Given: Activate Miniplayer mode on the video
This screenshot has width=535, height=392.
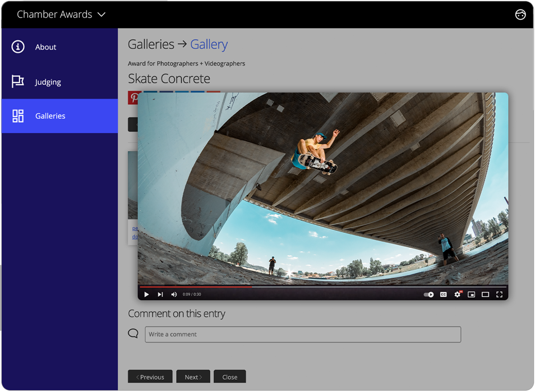Looking at the screenshot, I should 472,294.
